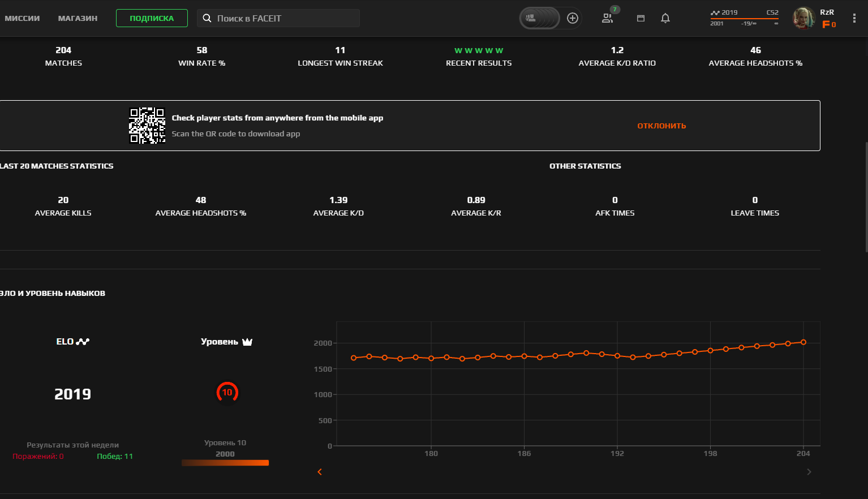Click the crown icon next to Уровень
Image resolution: width=868 pixels, height=499 pixels.
pos(247,342)
